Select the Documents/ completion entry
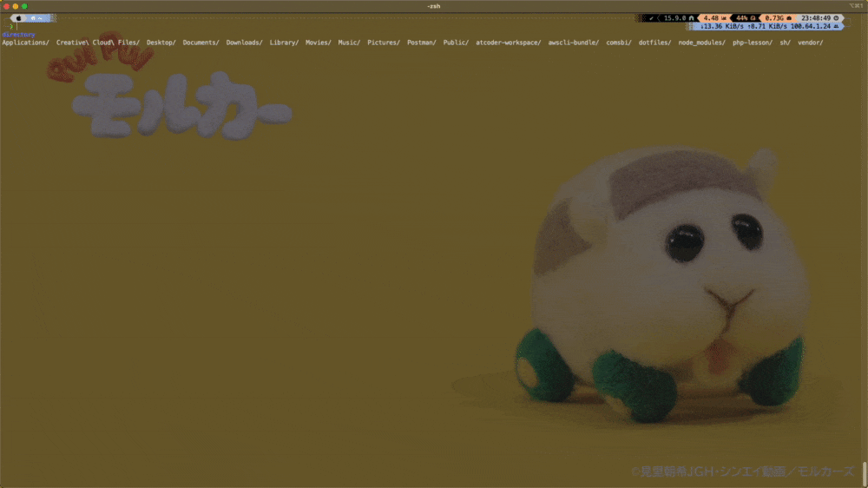The height and width of the screenshot is (488, 868). point(201,42)
